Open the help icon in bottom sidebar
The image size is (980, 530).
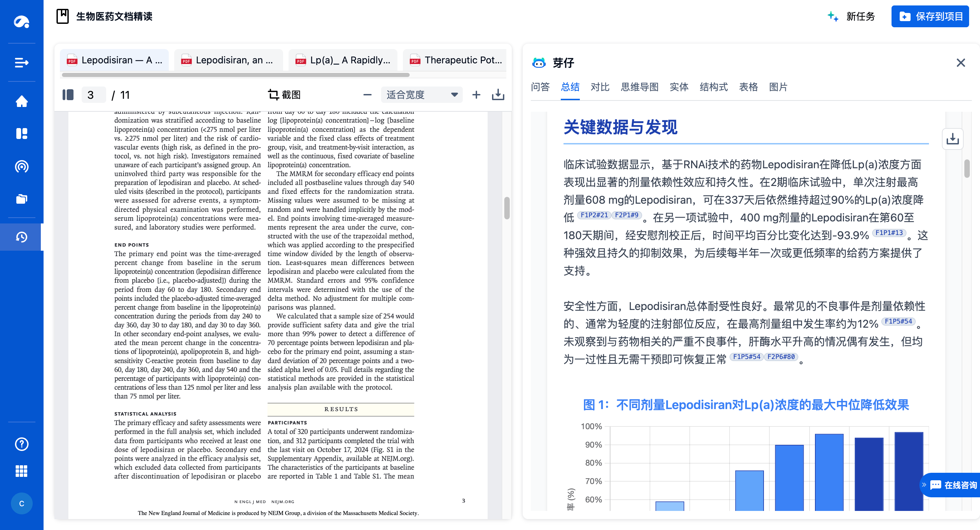[21, 444]
